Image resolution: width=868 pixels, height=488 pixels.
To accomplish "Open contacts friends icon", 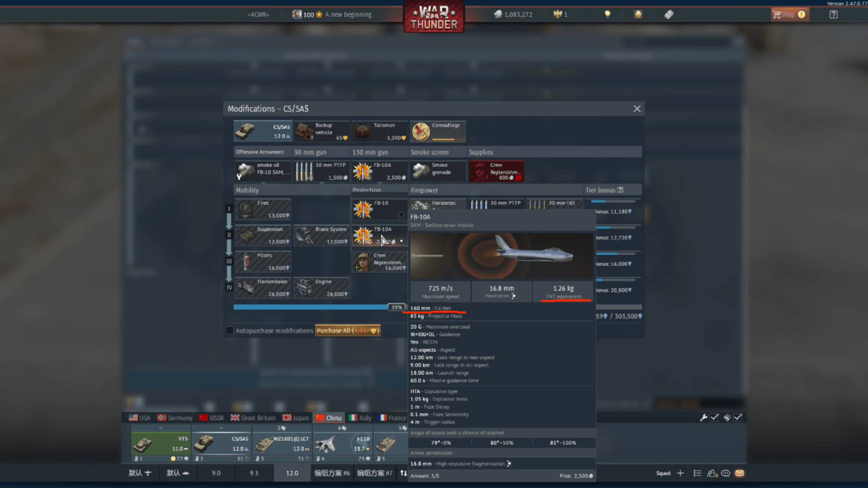I will (712, 473).
